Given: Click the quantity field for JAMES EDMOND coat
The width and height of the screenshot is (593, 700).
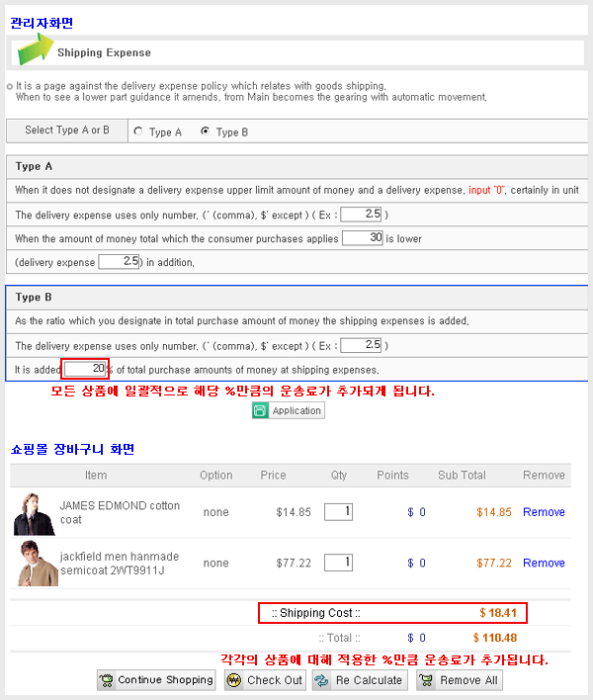Looking at the screenshot, I should (338, 511).
